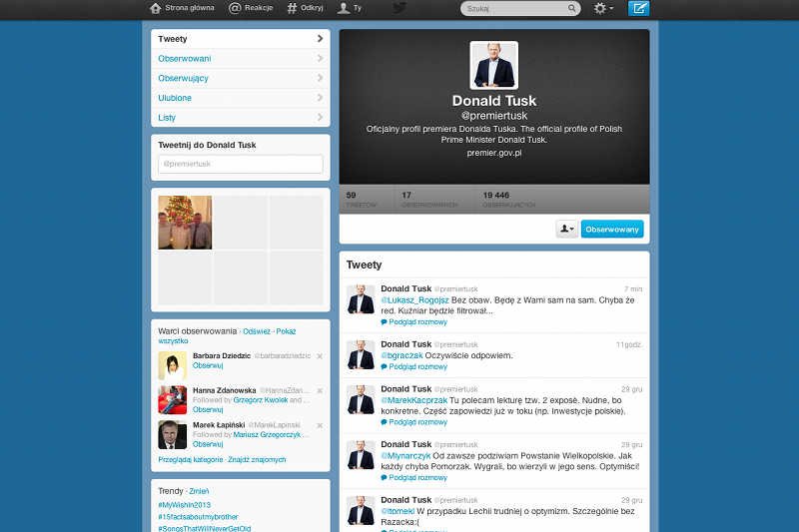Viewport: 799px width, 532px height.
Task: Click chevron next to Tweety
Action: [x=320, y=39]
